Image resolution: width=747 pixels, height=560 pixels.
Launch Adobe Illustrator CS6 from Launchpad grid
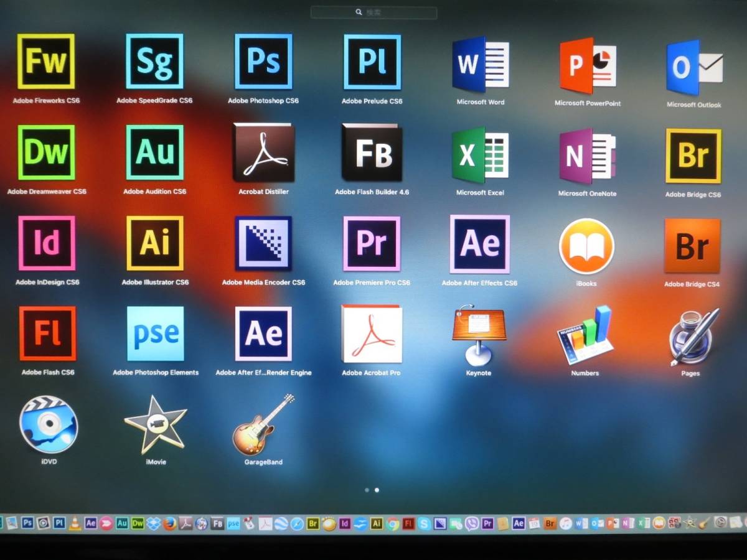[x=155, y=243]
